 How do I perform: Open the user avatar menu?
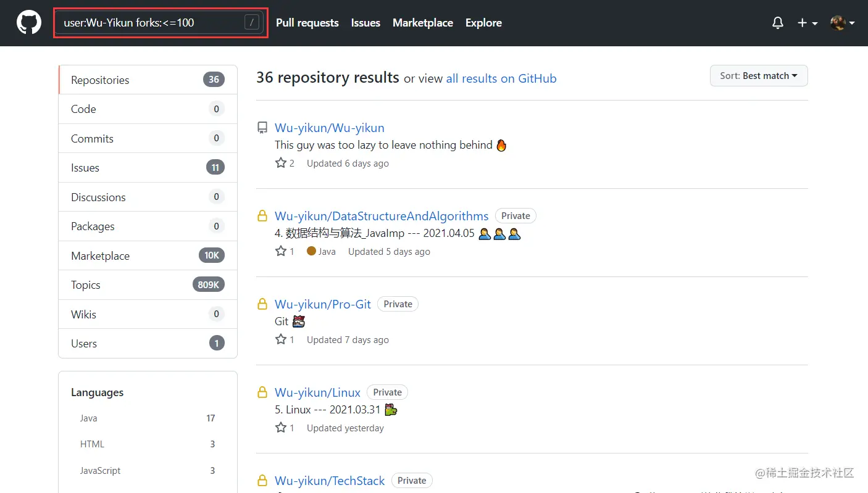[842, 23]
